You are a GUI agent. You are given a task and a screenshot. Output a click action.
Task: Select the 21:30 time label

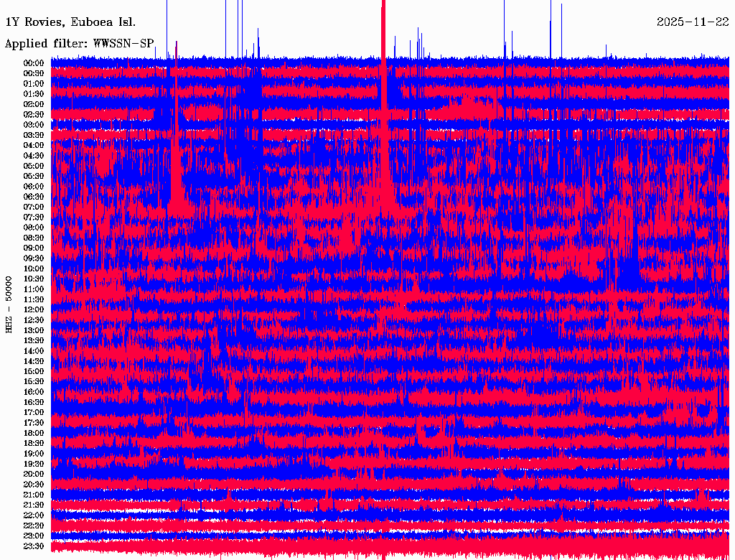[x=34, y=505]
